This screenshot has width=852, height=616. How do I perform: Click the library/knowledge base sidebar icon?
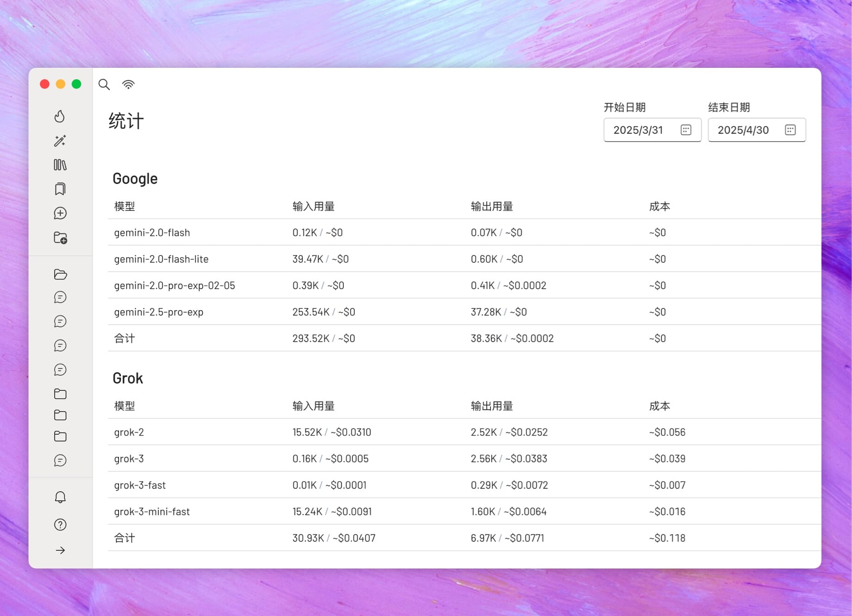60,165
